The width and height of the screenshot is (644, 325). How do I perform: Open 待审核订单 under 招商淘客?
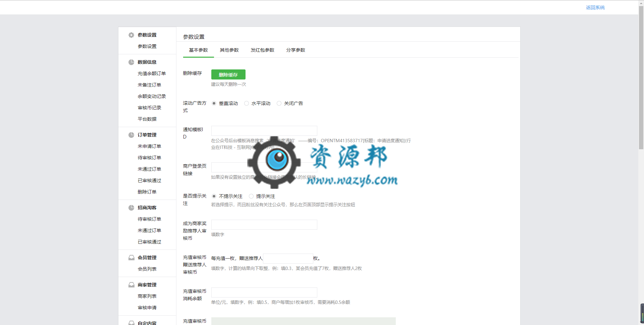(149, 219)
